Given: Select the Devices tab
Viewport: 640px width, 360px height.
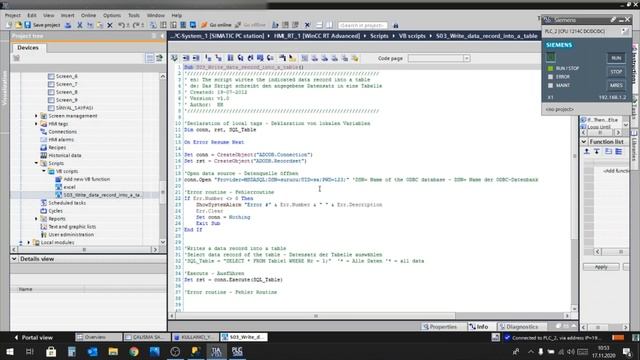Looking at the screenshot, I should click(28, 48).
